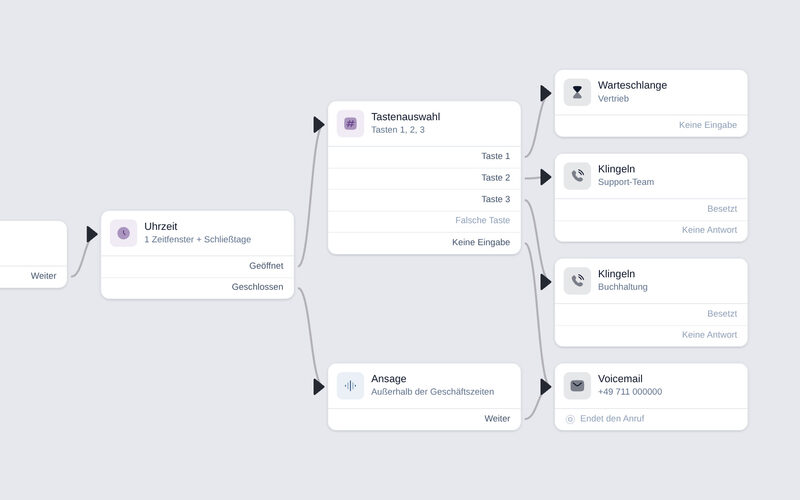Click Keine Antwort on the Buchhaltung node
The height and width of the screenshot is (500, 800).
pos(709,335)
